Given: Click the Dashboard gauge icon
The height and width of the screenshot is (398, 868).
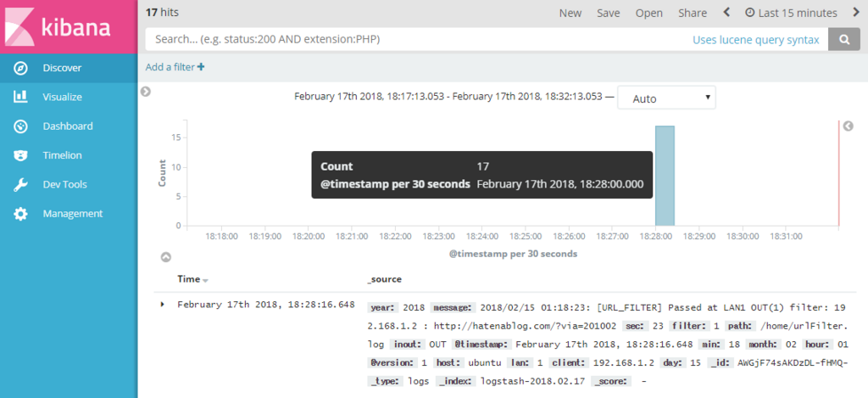Looking at the screenshot, I should 20,126.
